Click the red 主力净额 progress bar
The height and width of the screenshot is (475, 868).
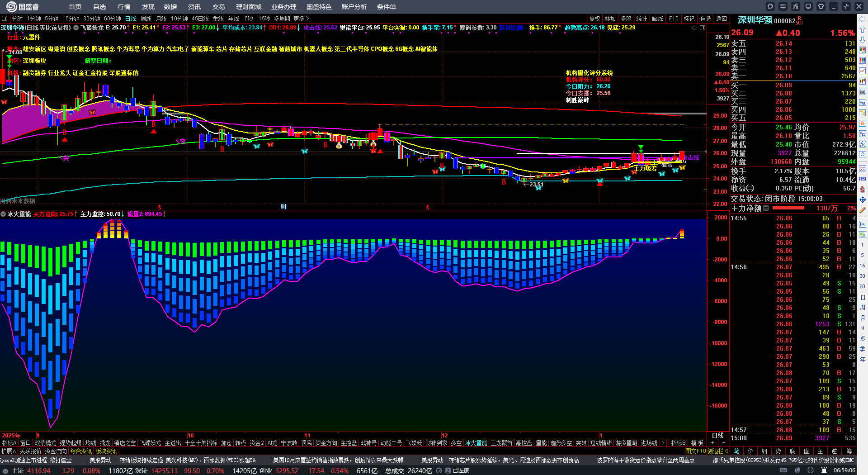(x=788, y=208)
